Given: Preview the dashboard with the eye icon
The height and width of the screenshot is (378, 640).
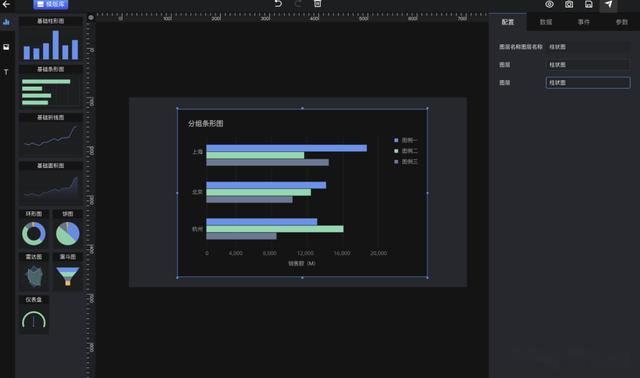Looking at the screenshot, I should 549,4.
